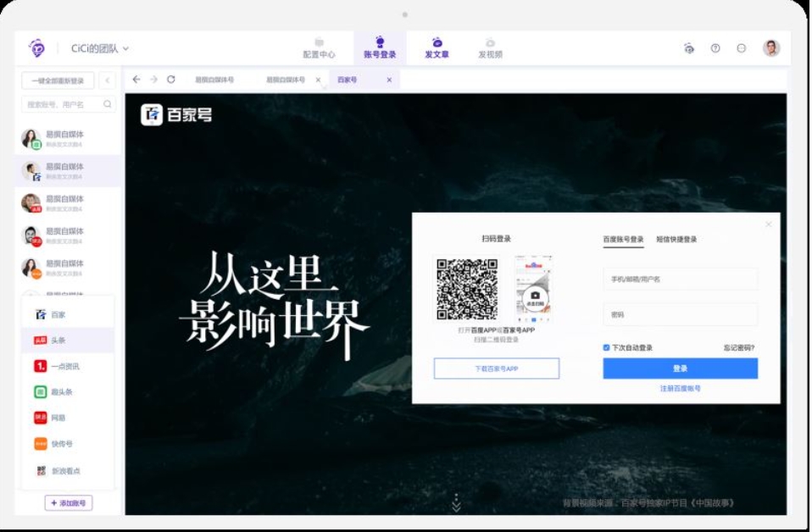Choose 新浪看点 in the platform list
The image size is (812, 532).
pos(68,470)
